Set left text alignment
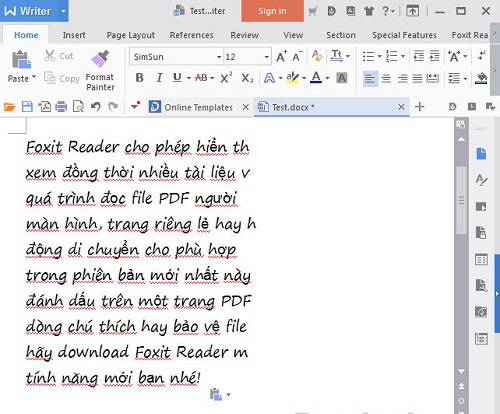 click(x=370, y=79)
